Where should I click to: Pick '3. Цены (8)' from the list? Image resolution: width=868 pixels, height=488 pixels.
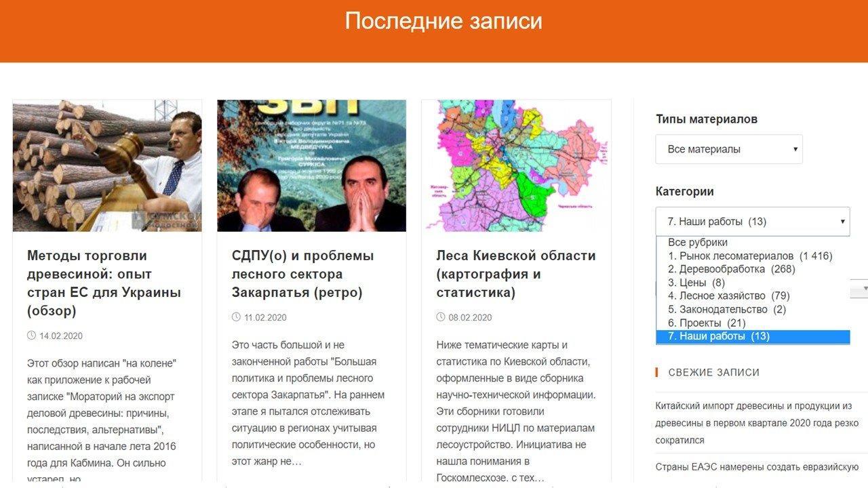(696, 283)
